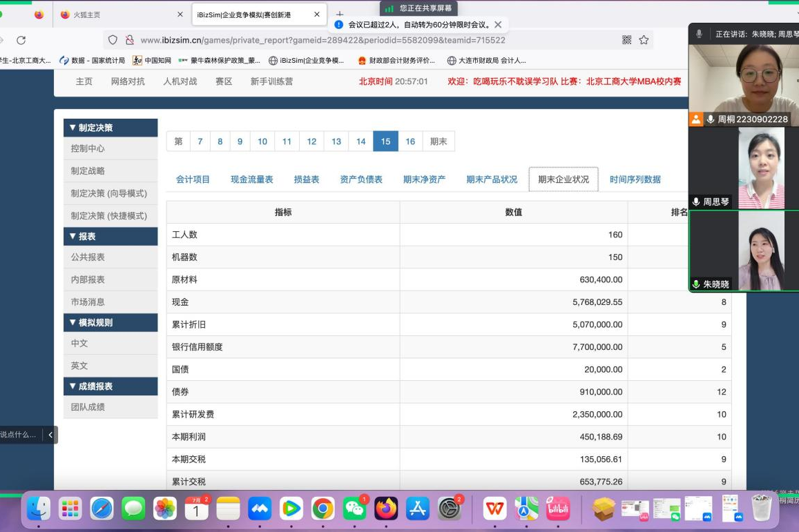Viewport: 799px width, 532px height.
Task: Collapse the 报表 sidebar section
Action: click(110, 236)
